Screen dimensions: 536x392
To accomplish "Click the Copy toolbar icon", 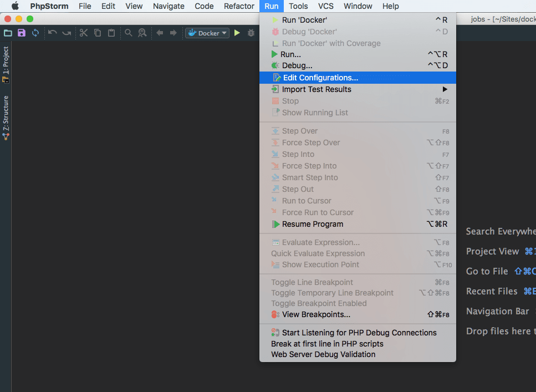I will tap(98, 33).
